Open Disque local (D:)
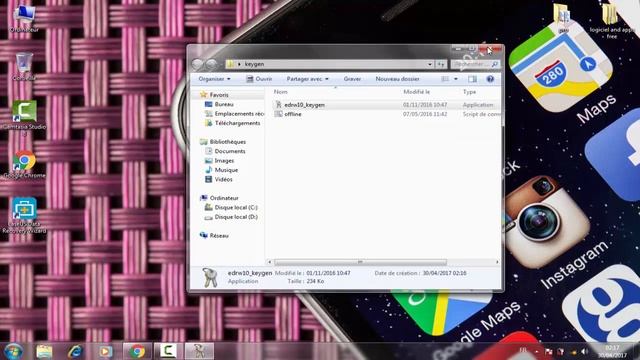 point(236,217)
